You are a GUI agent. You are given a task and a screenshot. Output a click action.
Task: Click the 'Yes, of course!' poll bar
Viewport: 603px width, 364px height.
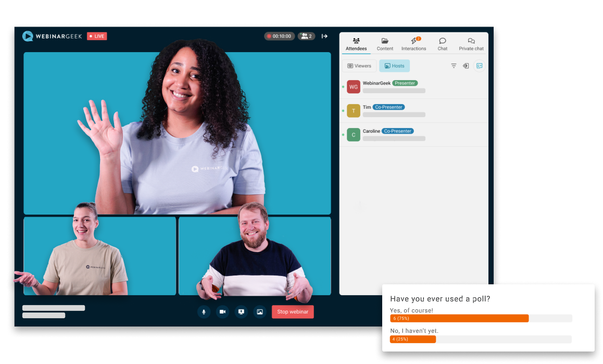459,318
